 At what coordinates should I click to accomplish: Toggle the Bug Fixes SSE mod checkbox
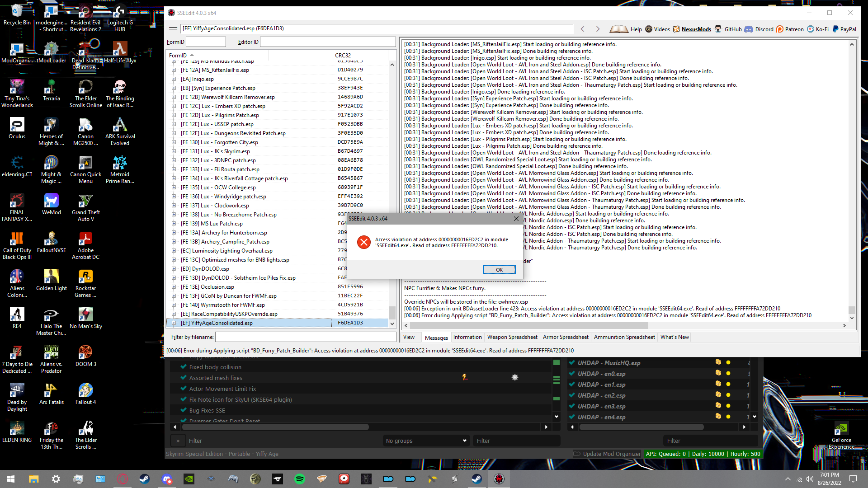184,410
